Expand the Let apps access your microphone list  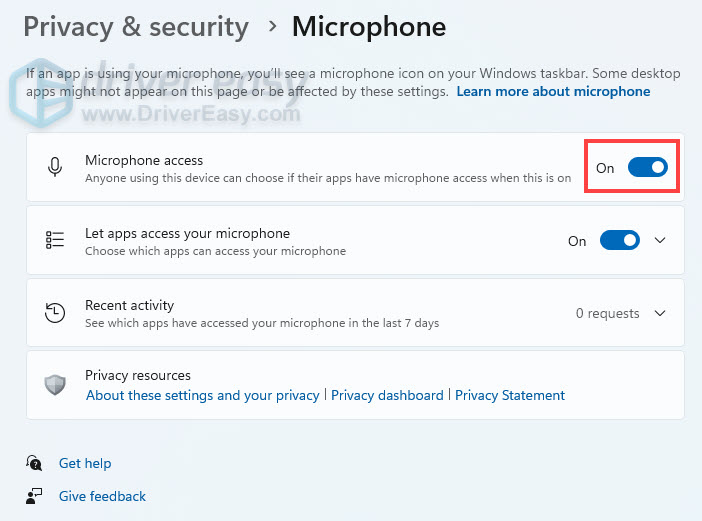pos(659,240)
